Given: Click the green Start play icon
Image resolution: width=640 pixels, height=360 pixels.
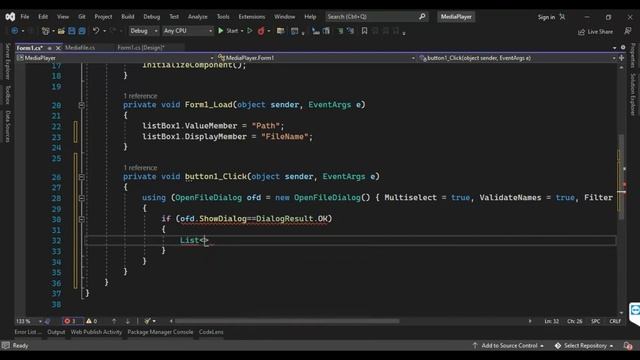Looking at the screenshot, I should point(221,31).
